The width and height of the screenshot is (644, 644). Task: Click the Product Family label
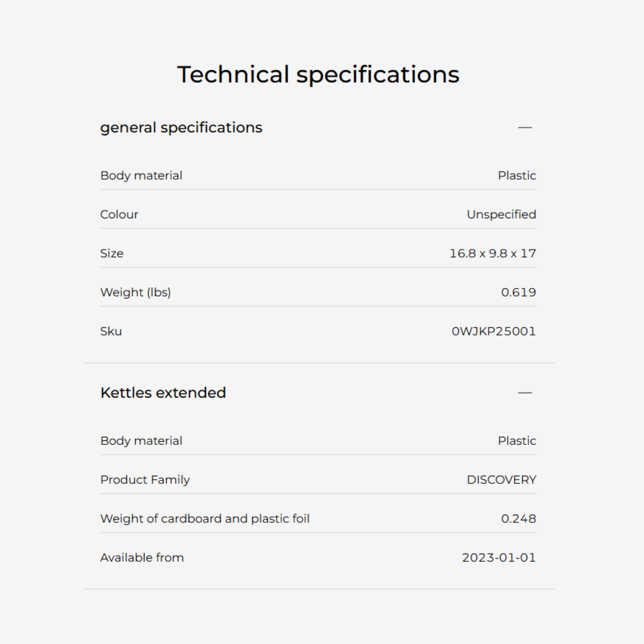(x=145, y=480)
